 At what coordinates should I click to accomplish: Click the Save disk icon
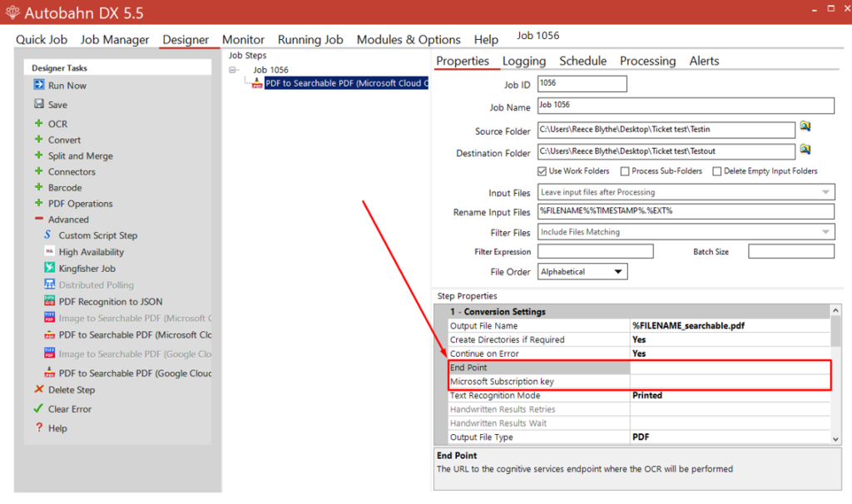39,105
